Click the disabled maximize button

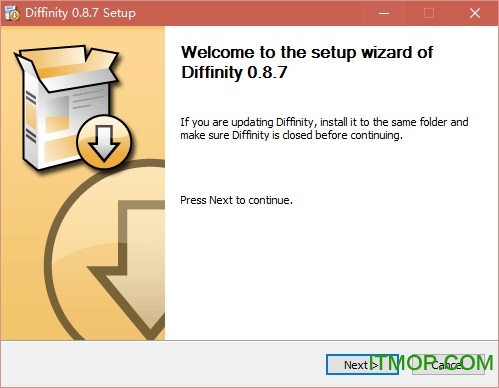click(x=429, y=13)
